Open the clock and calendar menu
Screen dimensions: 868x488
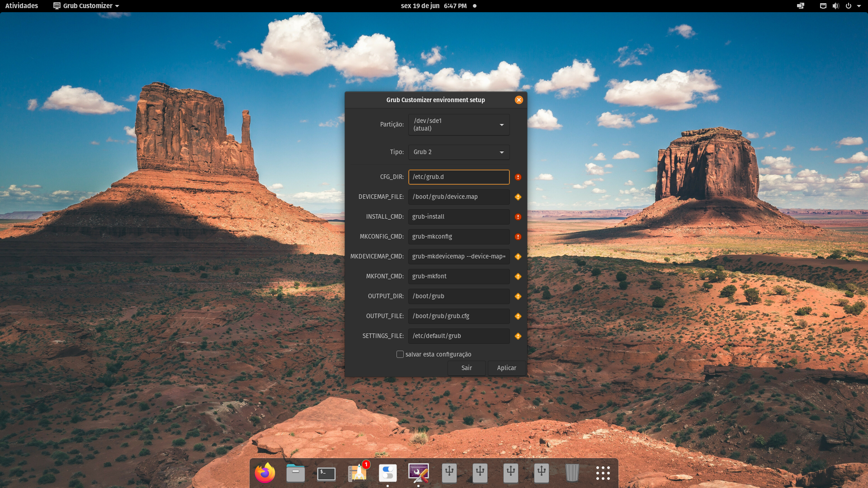click(434, 6)
